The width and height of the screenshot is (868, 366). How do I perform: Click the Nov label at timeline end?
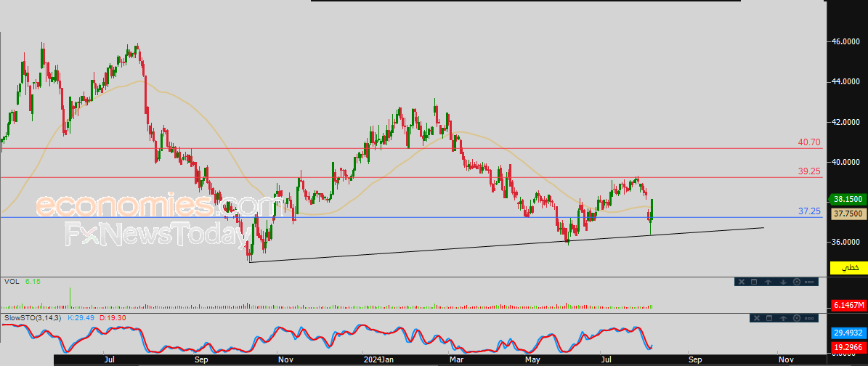[x=785, y=360]
